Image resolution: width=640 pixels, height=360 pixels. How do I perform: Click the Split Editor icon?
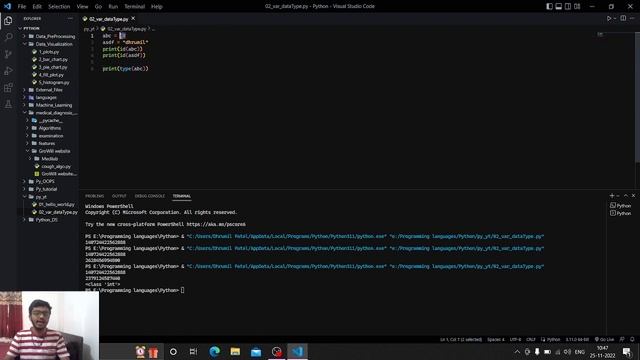click(x=623, y=18)
